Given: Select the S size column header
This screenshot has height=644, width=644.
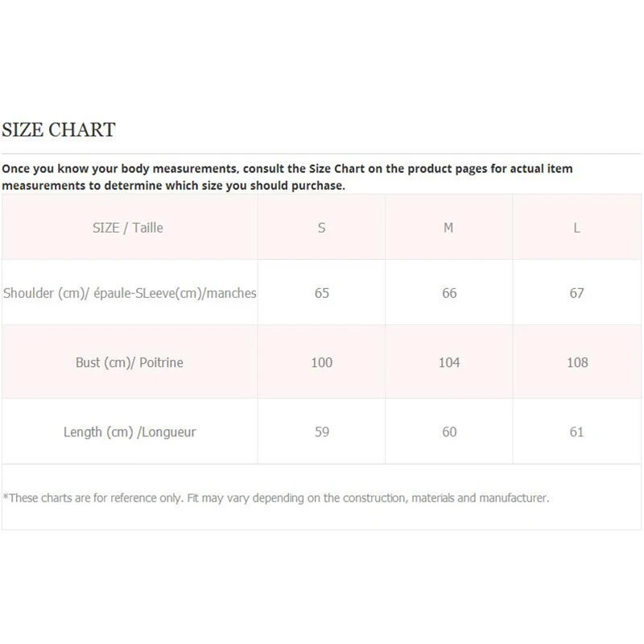Looking at the screenshot, I should tap(322, 228).
